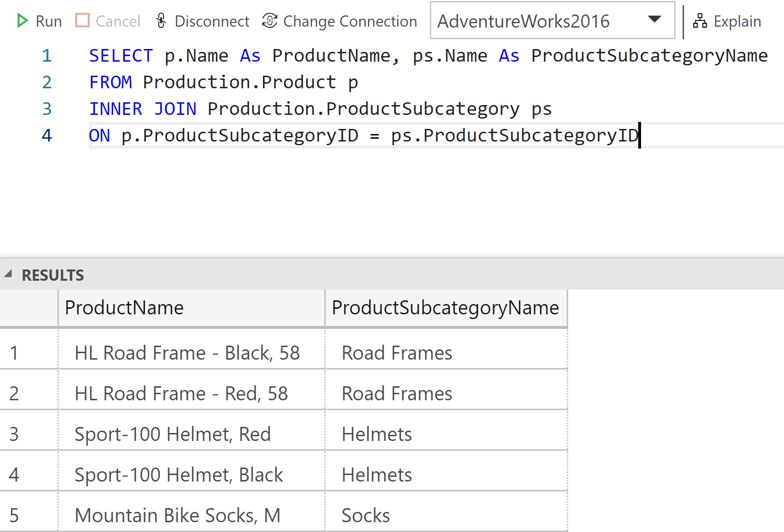Click the Disconnect button label
The width and height of the screenshot is (784, 532).
[x=212, y=21]
